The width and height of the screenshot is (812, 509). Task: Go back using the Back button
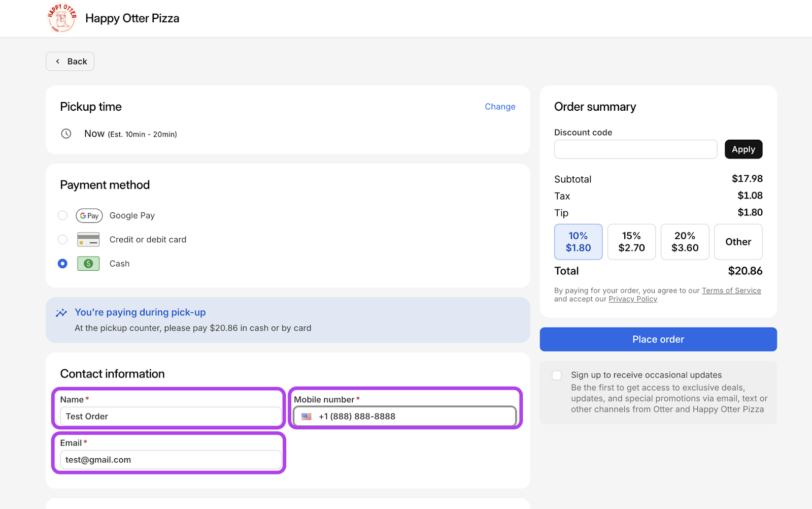(x=70, y=61)
